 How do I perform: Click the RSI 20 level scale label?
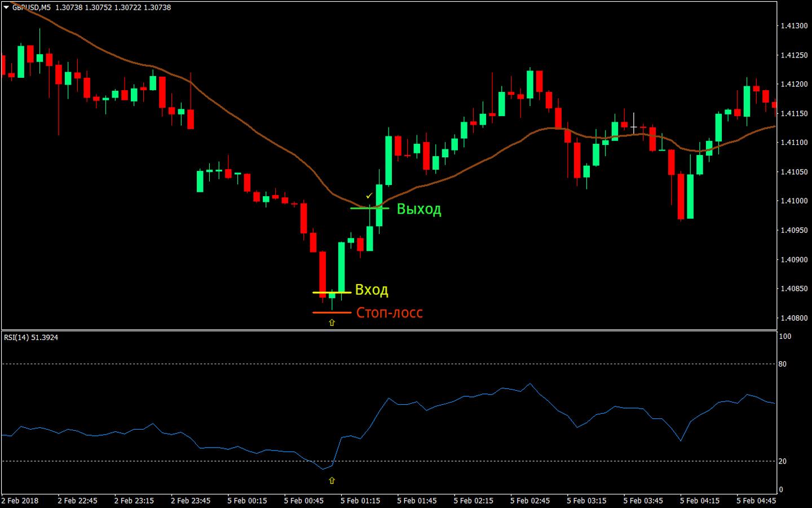pos(782,461)
